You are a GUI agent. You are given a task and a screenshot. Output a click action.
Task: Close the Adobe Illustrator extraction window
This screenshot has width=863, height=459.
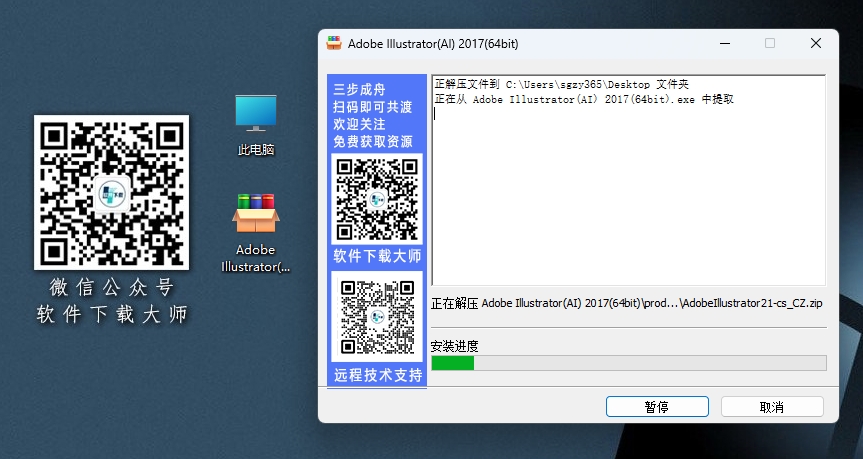816,43
